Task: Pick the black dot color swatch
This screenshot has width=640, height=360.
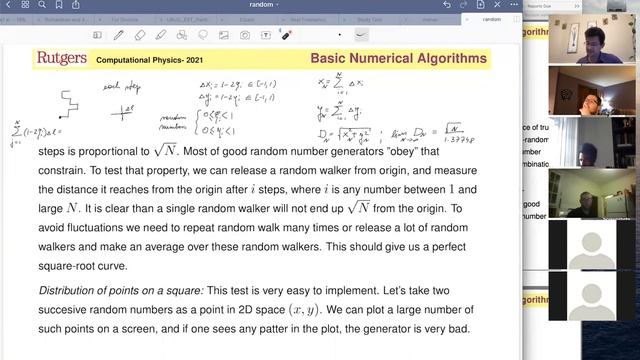Action: coord(340,35)
